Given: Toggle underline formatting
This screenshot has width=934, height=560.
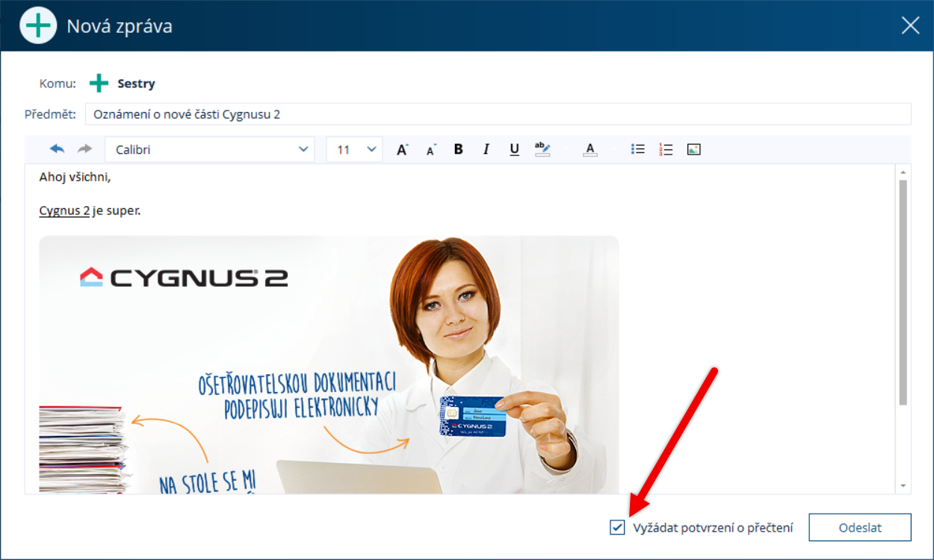Looking at the screenshot, I should tap(514, 149).
